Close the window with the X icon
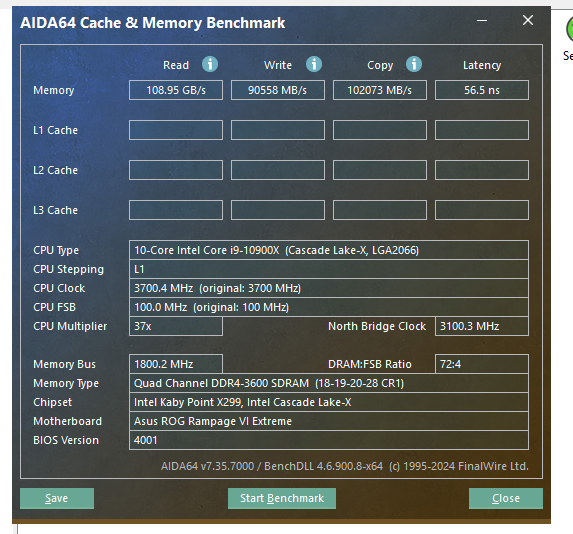Viewport: 573px width, 534px height. [528, 20]
